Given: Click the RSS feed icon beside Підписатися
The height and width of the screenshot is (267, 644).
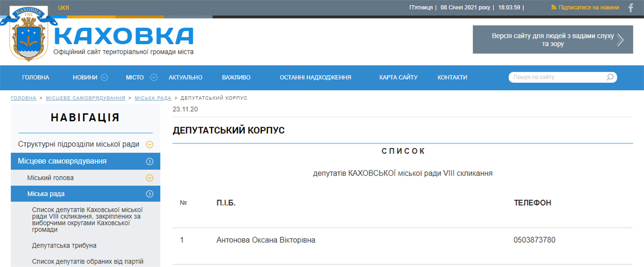Looking at the screenshot, I should (554, 8).
